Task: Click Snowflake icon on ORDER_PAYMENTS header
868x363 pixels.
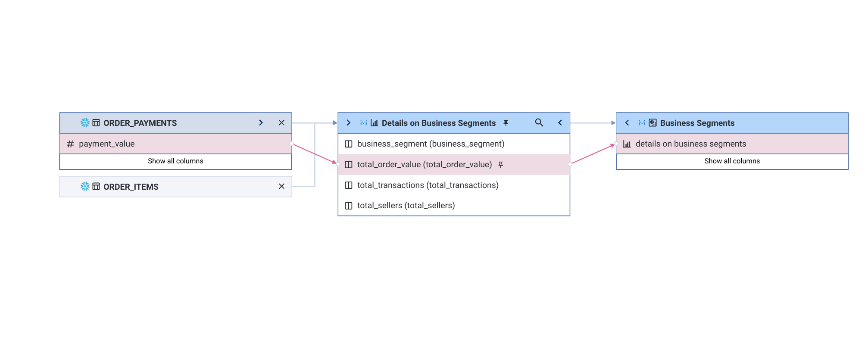Action: 85,123
